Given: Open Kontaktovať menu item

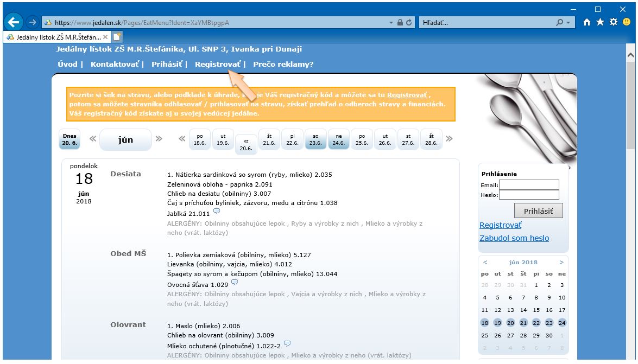Looking at the screenshot, I should pos(115,64).
